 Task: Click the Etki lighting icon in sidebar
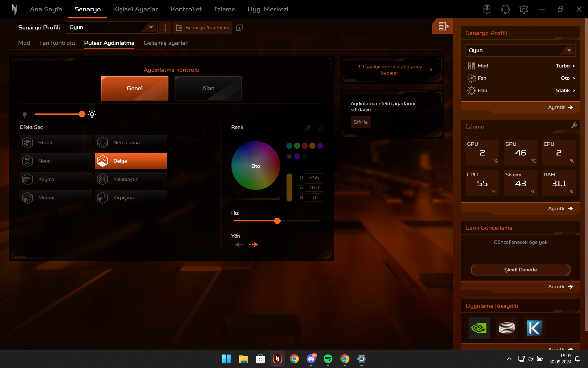(x=472, y=90)
